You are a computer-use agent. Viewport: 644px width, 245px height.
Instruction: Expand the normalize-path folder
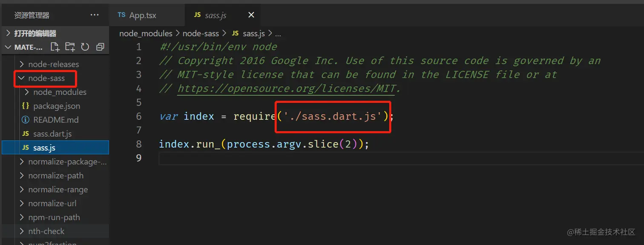(x=55, y=176)
